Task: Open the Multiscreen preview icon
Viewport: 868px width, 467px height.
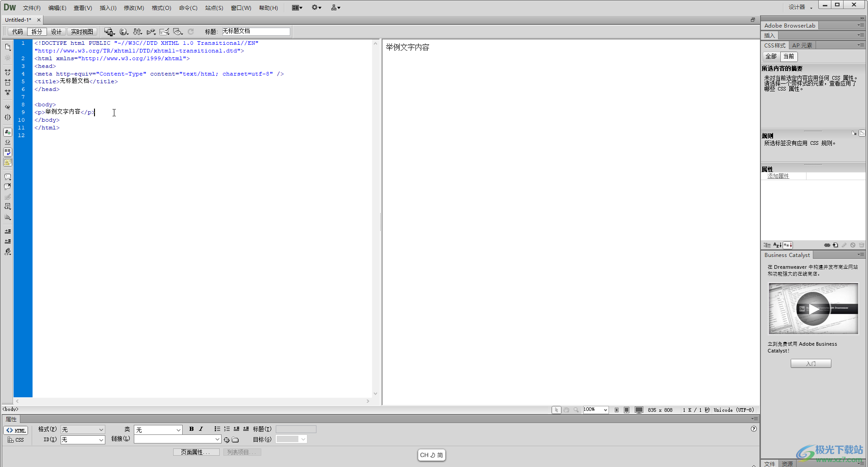Action: [x=108, y=32]
